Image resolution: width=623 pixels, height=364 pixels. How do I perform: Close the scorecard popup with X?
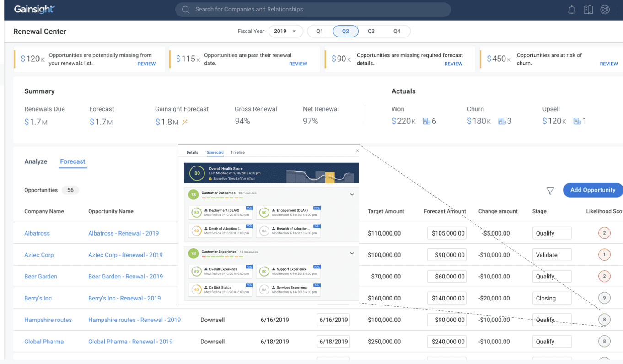pyautogui.click(x=357, y=150)
